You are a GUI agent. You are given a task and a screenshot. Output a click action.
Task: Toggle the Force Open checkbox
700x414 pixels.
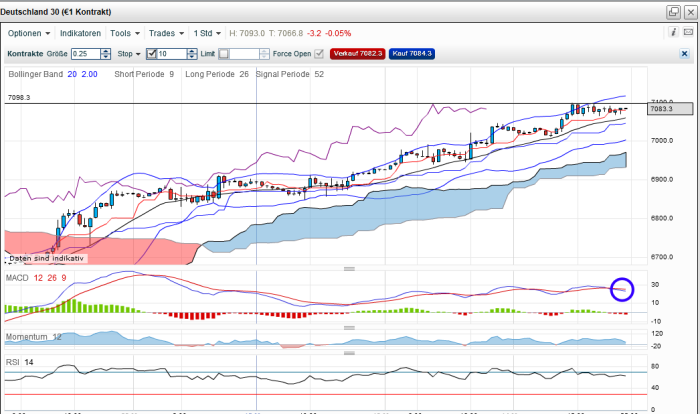pyautogui.click(x=319, y=54)
